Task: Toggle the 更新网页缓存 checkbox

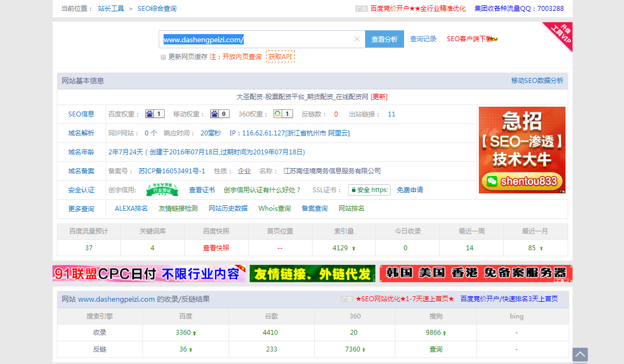Action: pyautogui.click(x=163, y=57)
